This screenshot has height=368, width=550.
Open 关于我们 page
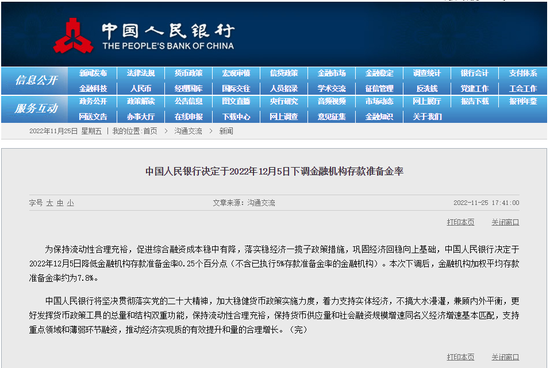click(428, 116)
